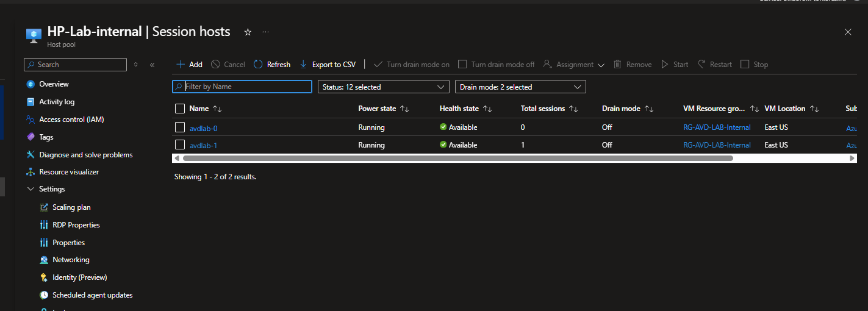Click the Start button

675,65
